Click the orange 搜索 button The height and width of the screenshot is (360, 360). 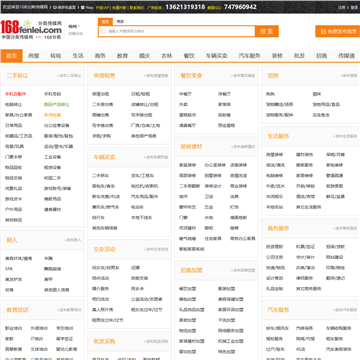[x=267, y=31]
